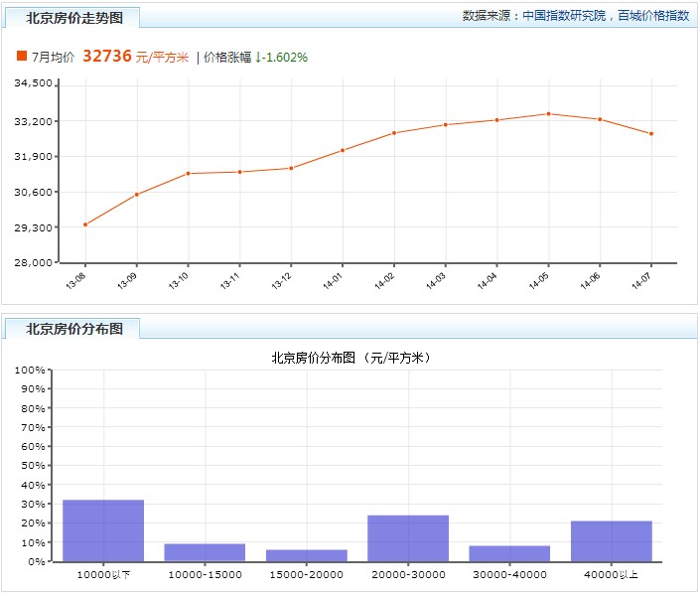700x596 pixels.
Task: Click the 13-08 x-axis label
Action: click(x=75, y=280)
